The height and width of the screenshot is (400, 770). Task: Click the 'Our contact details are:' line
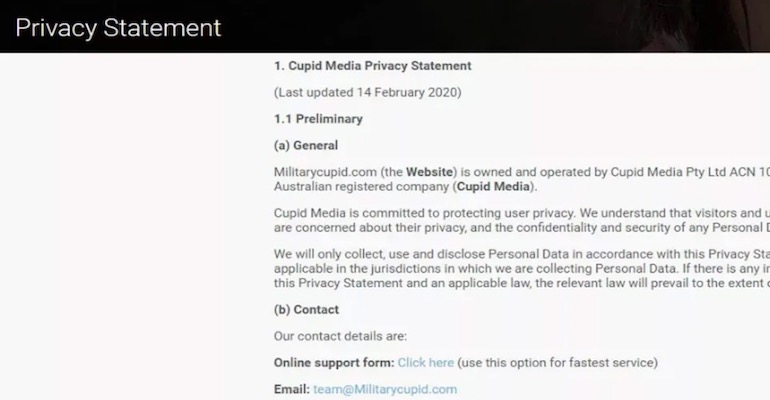pyautogui.click(x=340, y=335)
